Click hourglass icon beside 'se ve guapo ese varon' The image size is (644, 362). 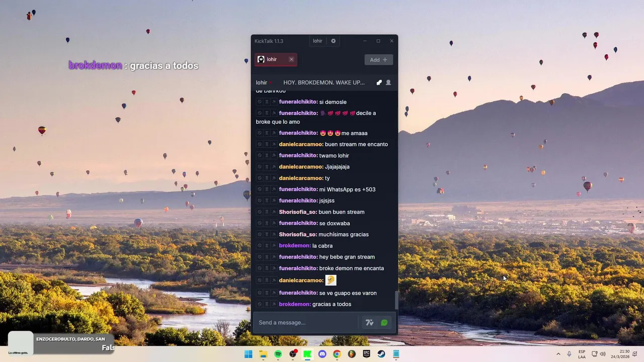click(267, 293)
